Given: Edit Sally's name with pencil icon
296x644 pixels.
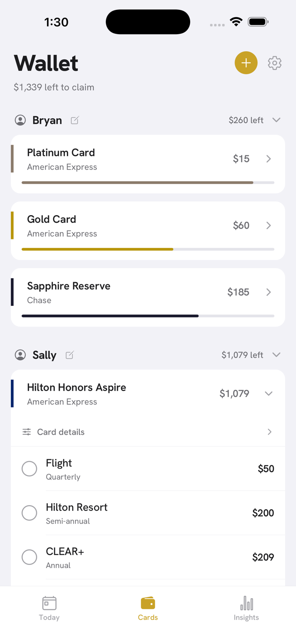Looking at the screenshot, I should tap(70, 355).
